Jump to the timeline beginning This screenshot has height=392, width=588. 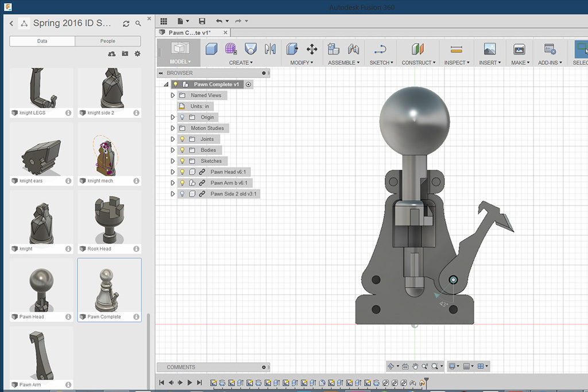point(161,383)
